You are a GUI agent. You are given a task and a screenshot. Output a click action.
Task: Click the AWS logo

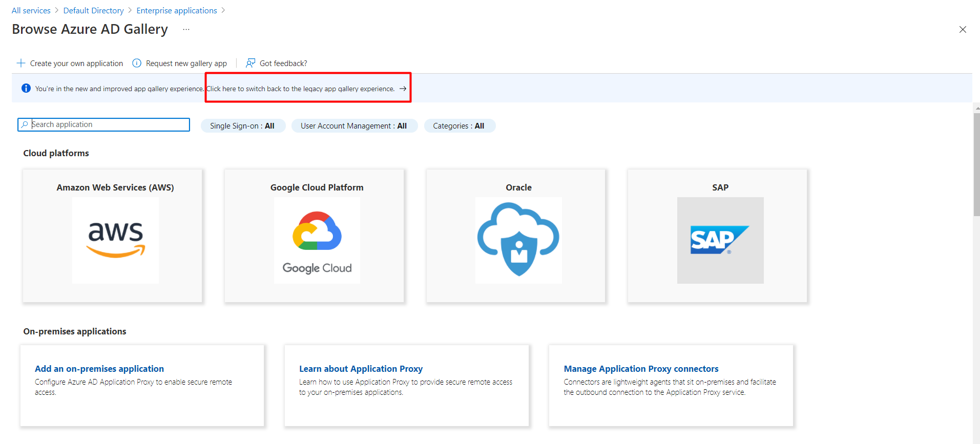point(115,240)
